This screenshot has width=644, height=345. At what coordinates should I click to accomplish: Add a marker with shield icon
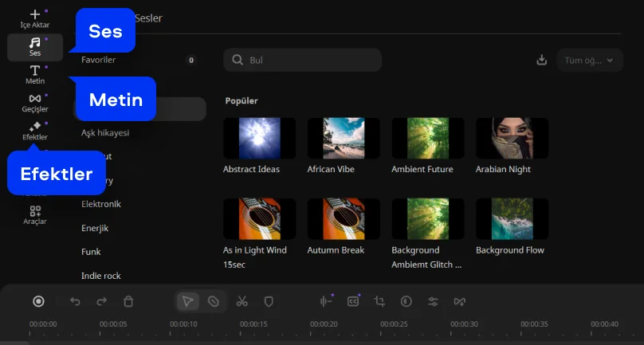[x=269, y=302]
